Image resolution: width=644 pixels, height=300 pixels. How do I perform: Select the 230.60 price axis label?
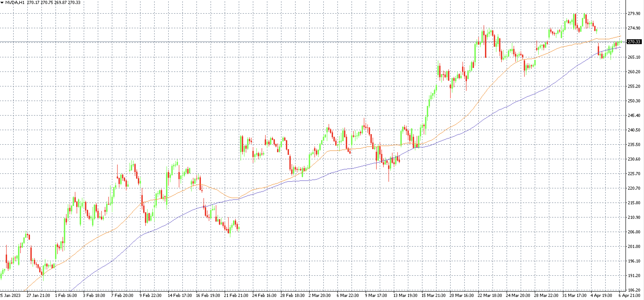pos(634,159)
